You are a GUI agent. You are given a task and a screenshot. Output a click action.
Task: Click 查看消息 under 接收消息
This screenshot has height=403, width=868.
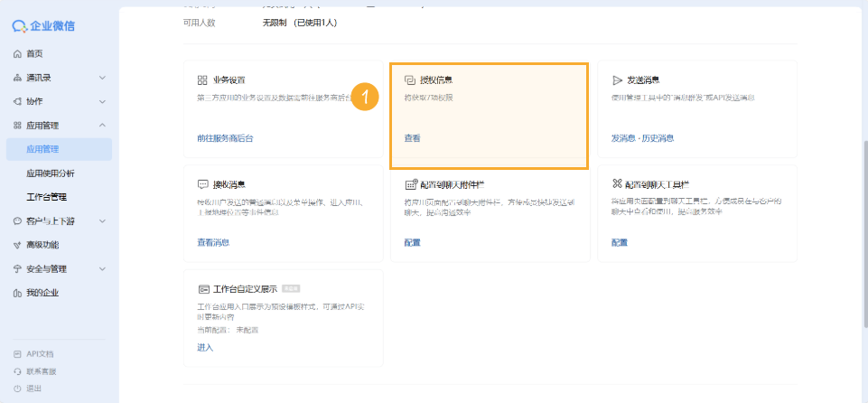click(x=213, y=242)
